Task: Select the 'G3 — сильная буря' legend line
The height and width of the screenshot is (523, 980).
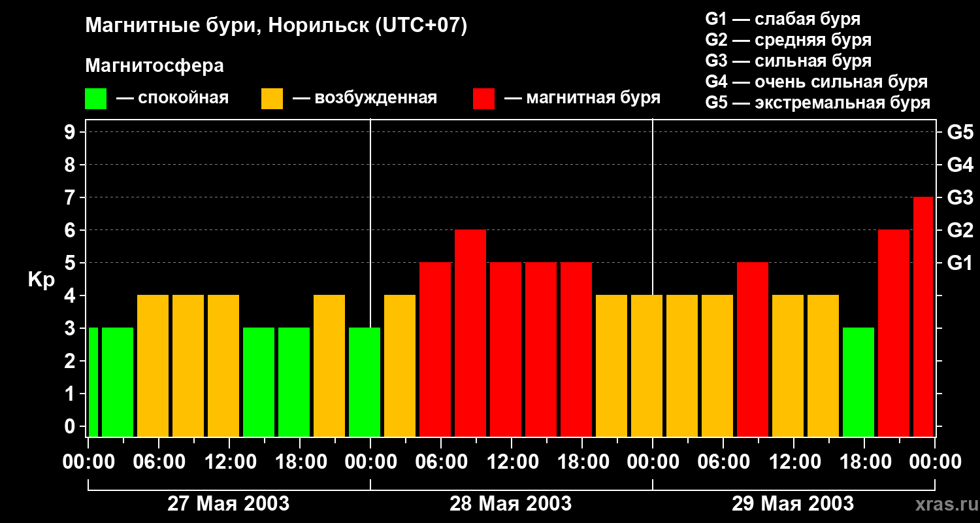Action: coord(789,60)
